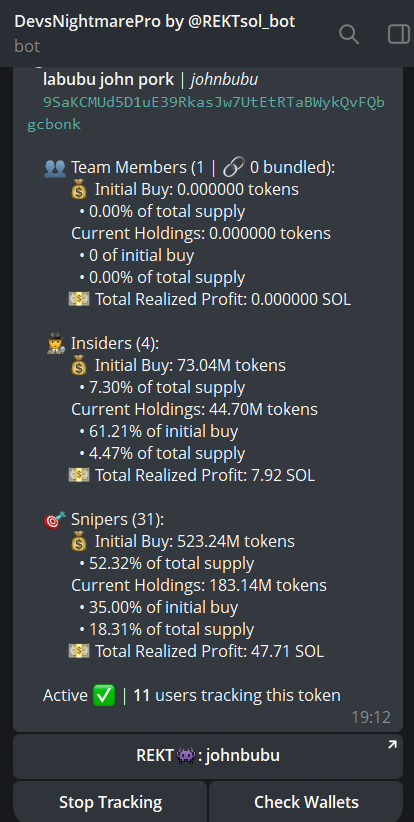Screen dimensions: 414x822
Task: Open the chat search magnifier icon
Action: click(349, 34)
